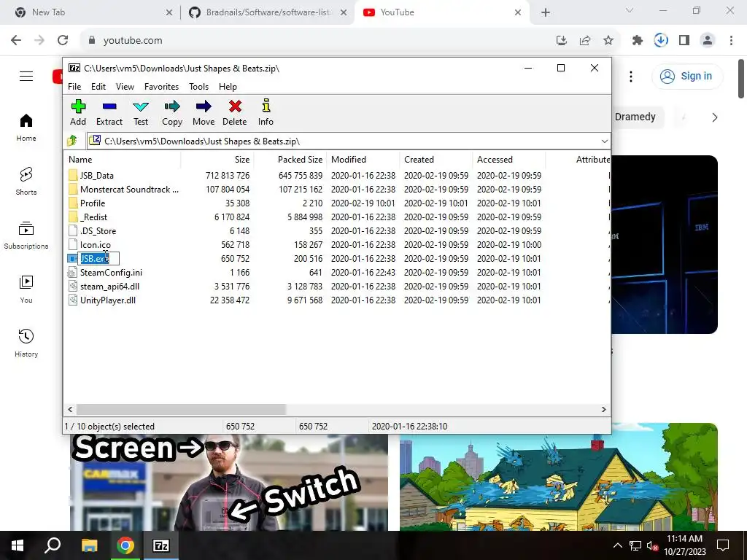Open the cartoon house video thumbnail
Image resolution: width=747 pixels, height=560 pixels.
pos(558,477)
